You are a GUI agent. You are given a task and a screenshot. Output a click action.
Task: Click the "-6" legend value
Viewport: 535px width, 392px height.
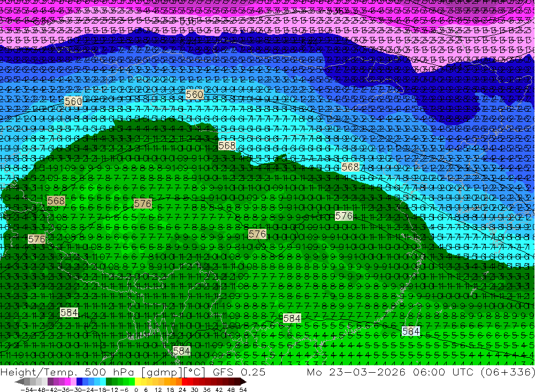click(x=124, y=390)
